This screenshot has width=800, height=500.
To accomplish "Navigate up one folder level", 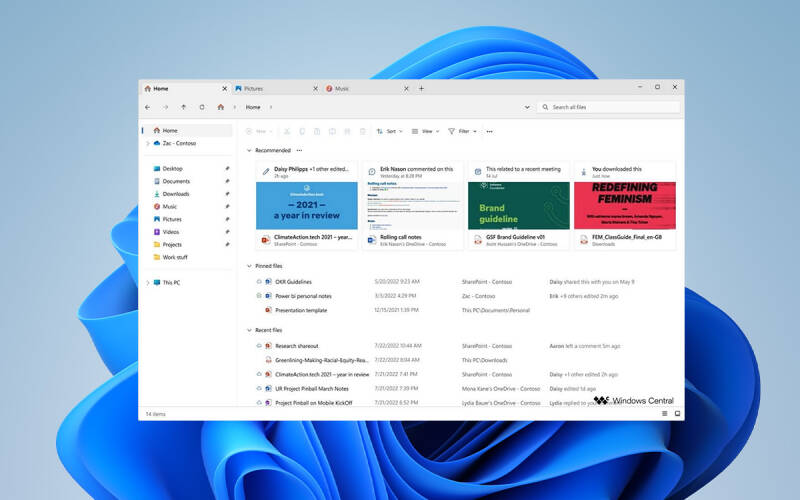I will tap(184, 107).
